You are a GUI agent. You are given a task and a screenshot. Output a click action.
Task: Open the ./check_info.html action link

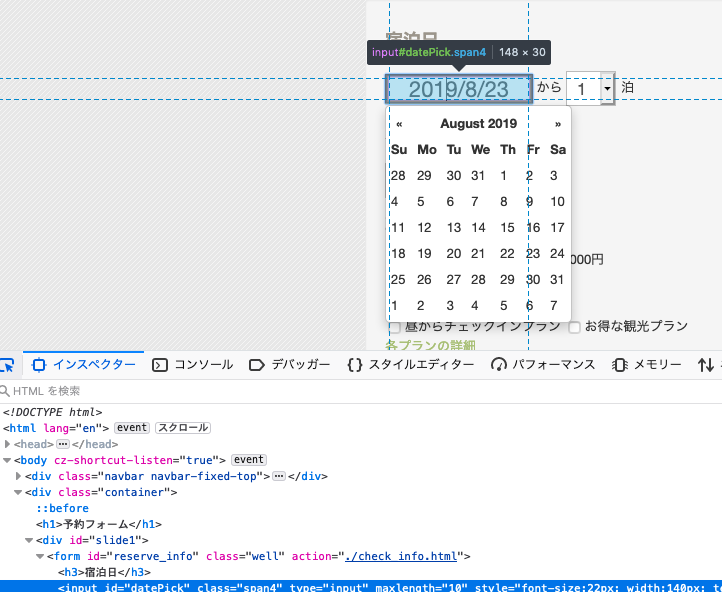pos(401,557)
